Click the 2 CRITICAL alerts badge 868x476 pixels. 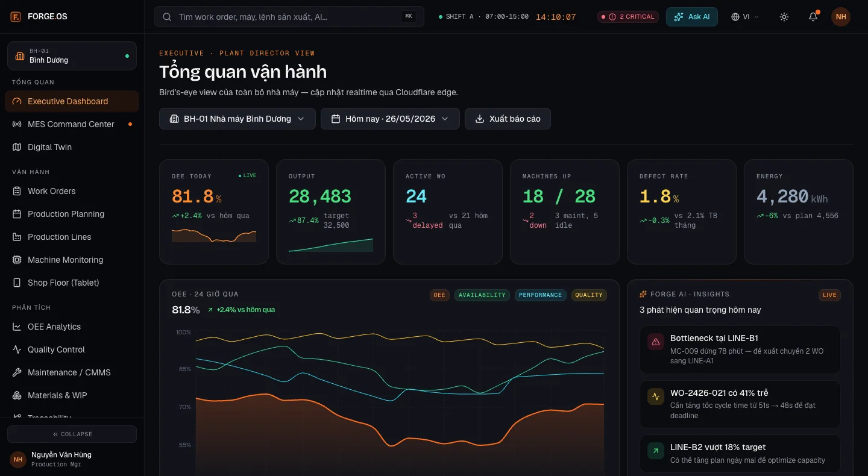[x=628, y=17]
